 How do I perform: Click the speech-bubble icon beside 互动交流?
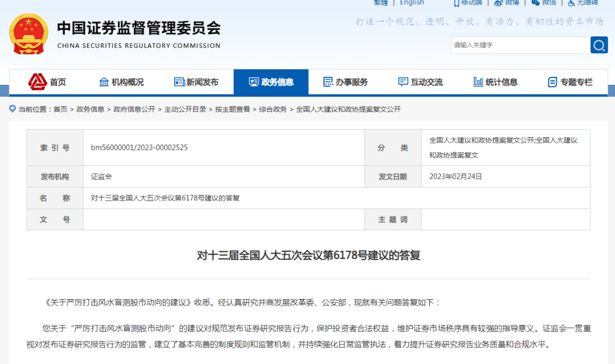[403, 81]
